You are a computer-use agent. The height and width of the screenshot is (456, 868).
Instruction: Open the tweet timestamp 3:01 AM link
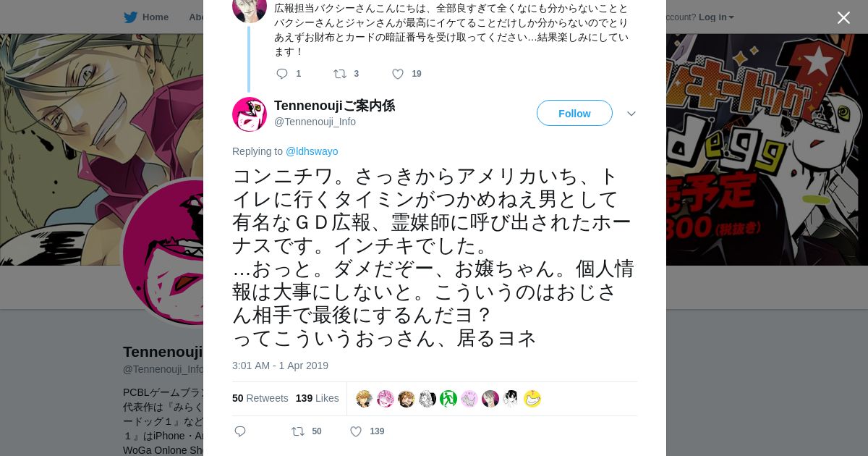pyautogui.click(x=280, y=366)
